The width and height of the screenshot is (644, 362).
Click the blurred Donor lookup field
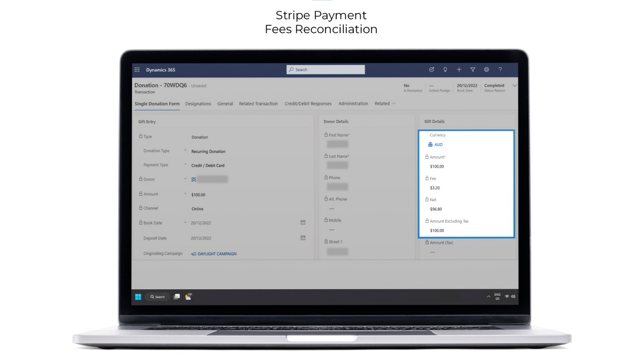(x=212, y=179)
